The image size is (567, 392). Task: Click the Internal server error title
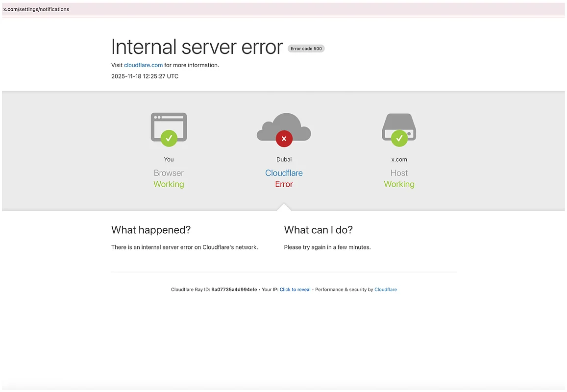pyautogui.click(x=197, y=47)
